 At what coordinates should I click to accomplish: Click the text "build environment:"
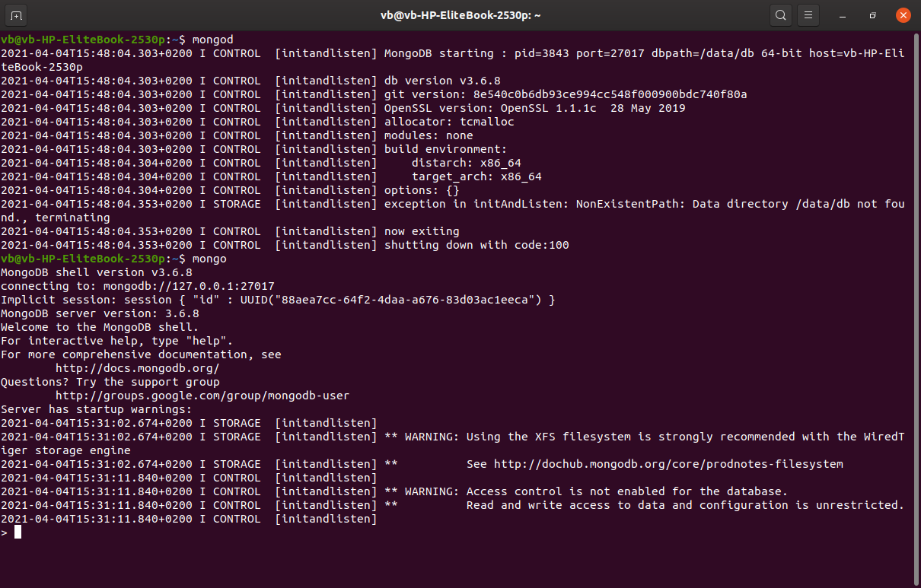pyautogui.click(x=445, y=149)
